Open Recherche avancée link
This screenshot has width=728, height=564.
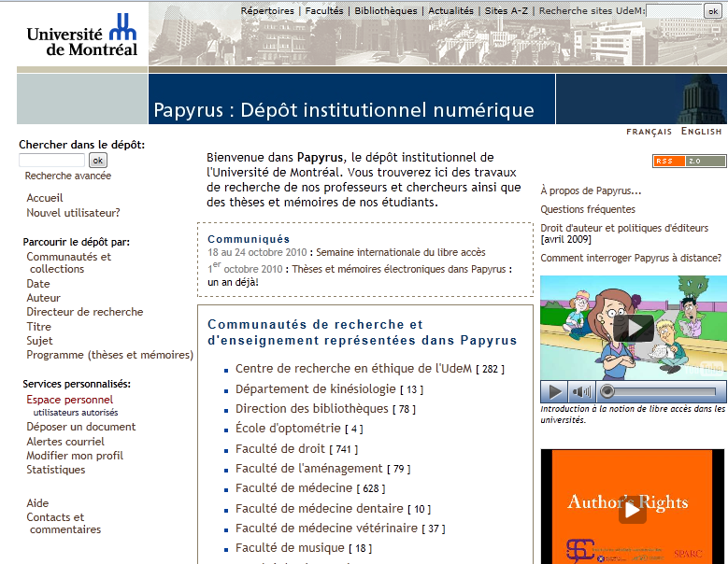pos(68,176)
